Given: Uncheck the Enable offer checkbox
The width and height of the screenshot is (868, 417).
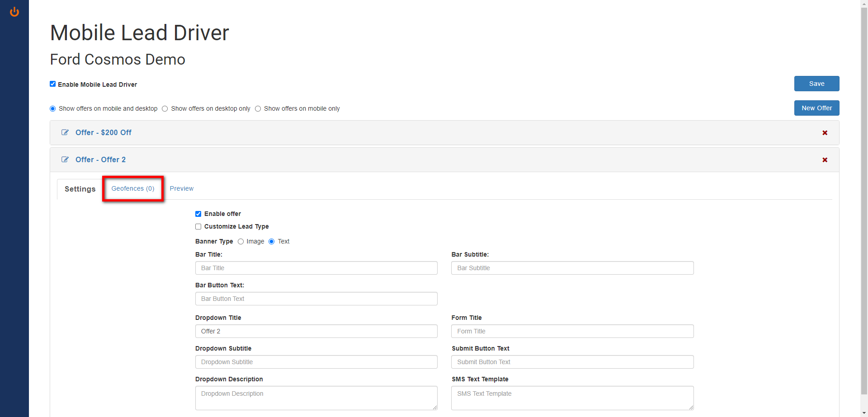Looking at the screenshot, I should tap(198, 214).
